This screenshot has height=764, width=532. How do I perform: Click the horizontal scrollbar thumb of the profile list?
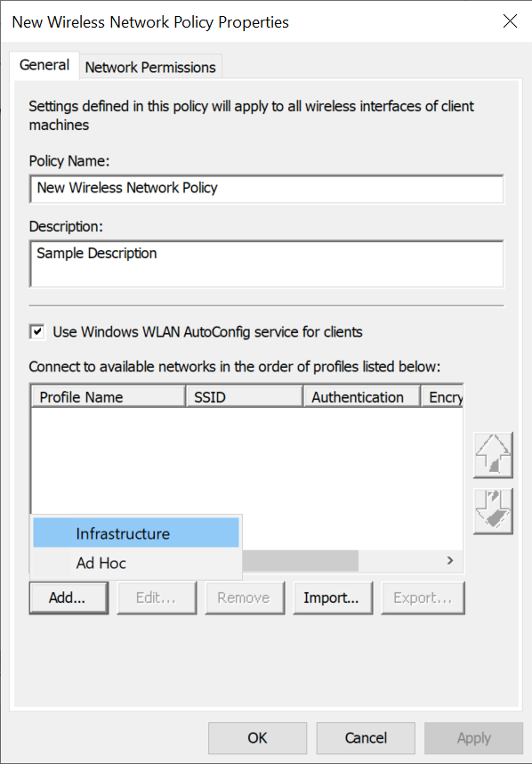(301, 561)
